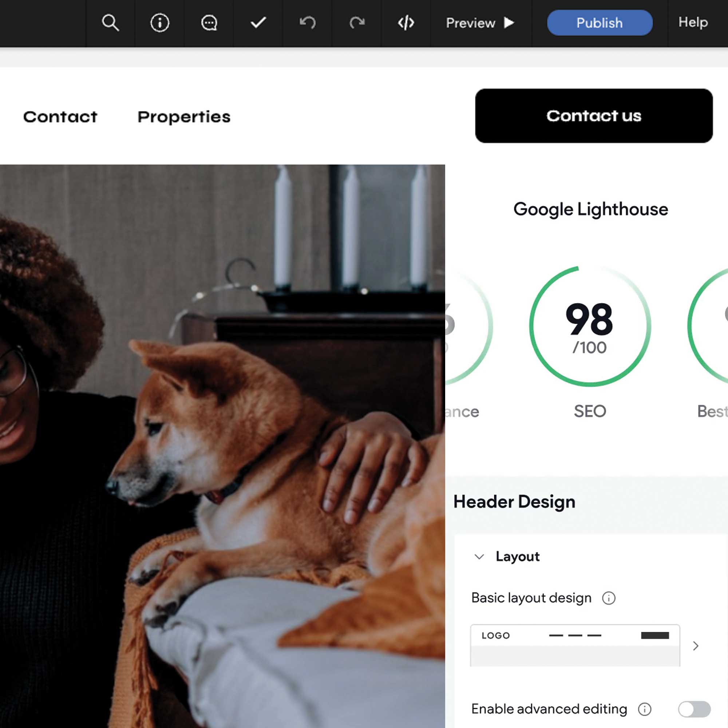This screenshot has height=728, width=728.
Task: Open the comments speech bubble icon
Action: click(x=209, y=23)
